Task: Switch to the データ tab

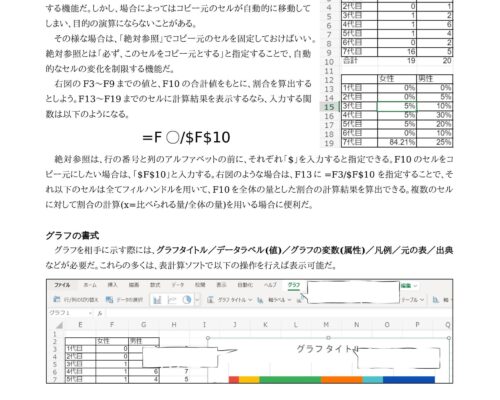Action: (178, 285)
